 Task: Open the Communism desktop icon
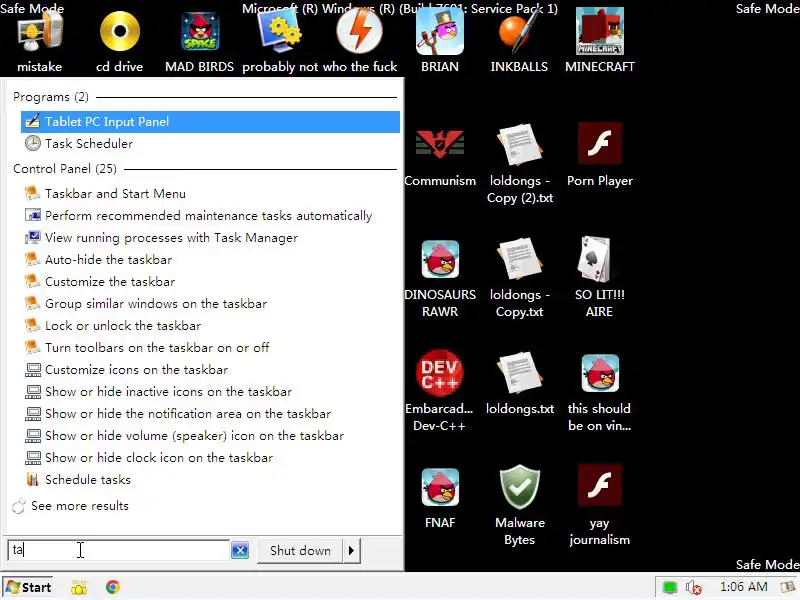click(x=440, y=145)
